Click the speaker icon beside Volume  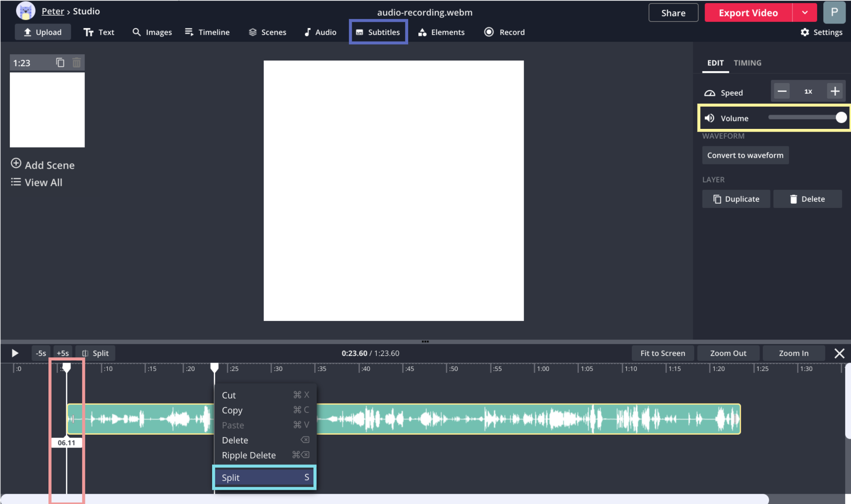[x=710, y=118]
